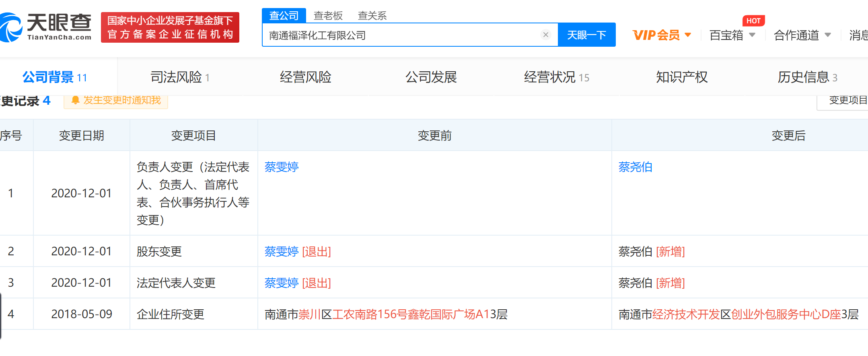Expand the VIP会员 dropdown
This screenshot has width=868, height=356.
(662, 35)
